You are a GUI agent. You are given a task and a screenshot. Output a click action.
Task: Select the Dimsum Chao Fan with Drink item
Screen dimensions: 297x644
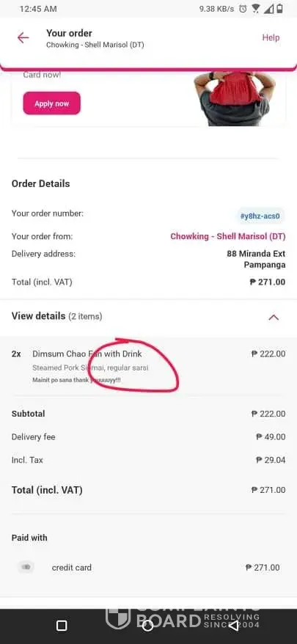tap(148, 366)
